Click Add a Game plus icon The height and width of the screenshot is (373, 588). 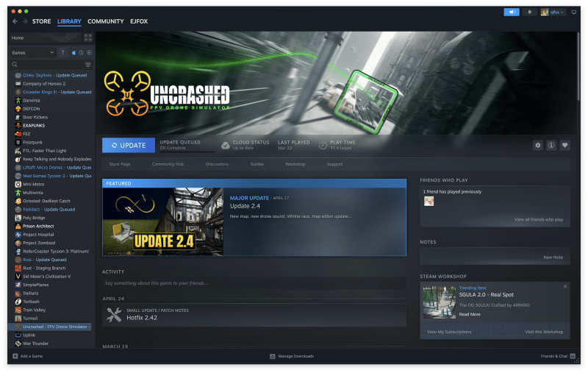point(15,356)
